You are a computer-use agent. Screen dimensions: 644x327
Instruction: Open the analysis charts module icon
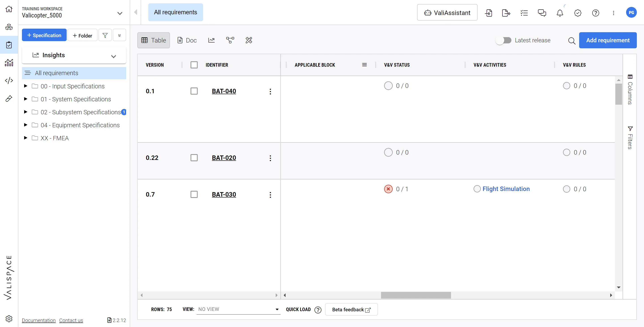pos(9,62)
